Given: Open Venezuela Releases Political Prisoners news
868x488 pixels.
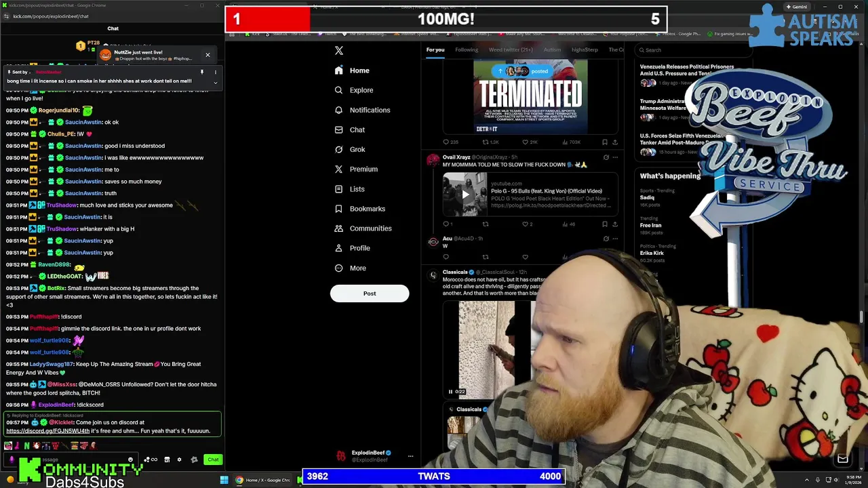Looking at the screenshot, I should (687, 70).
